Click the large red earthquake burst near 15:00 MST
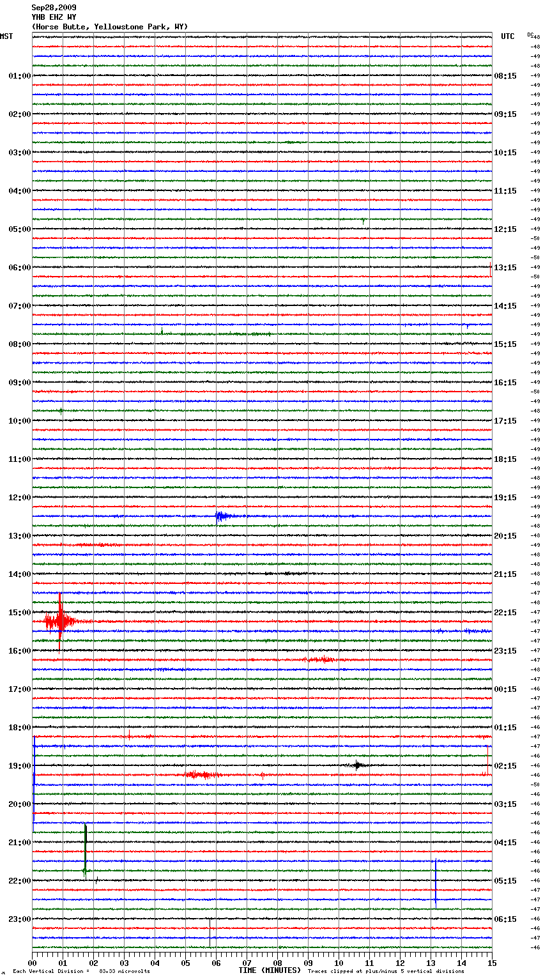This screenshot has height=980, width=543. [61, 621]
